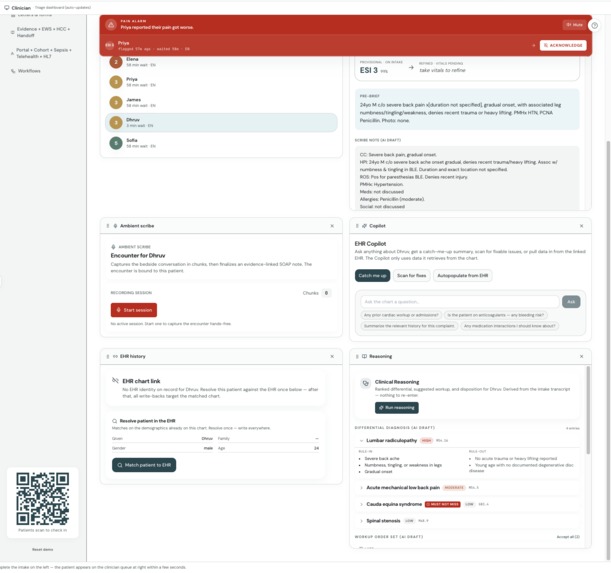Click the Ask button in Copilot
Image resolution: width=611 pixels, height=573 pixels.
click(x=571, y=302)
